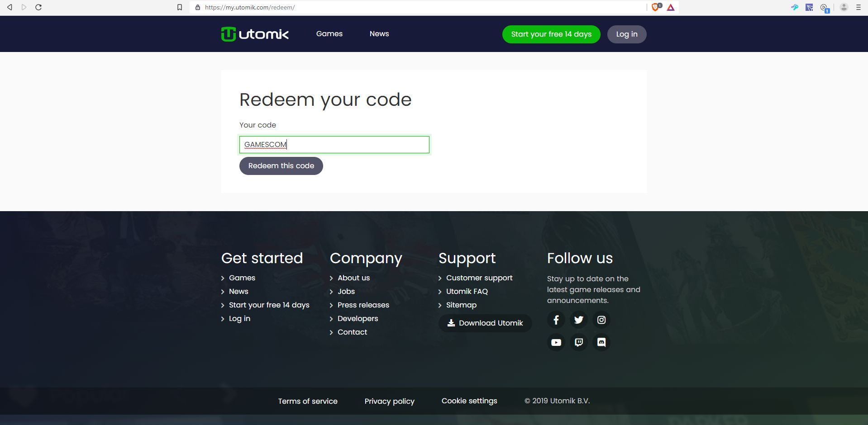Screen dimensions: 868x425
Task: Open Sitemap link
Action: 461,305
